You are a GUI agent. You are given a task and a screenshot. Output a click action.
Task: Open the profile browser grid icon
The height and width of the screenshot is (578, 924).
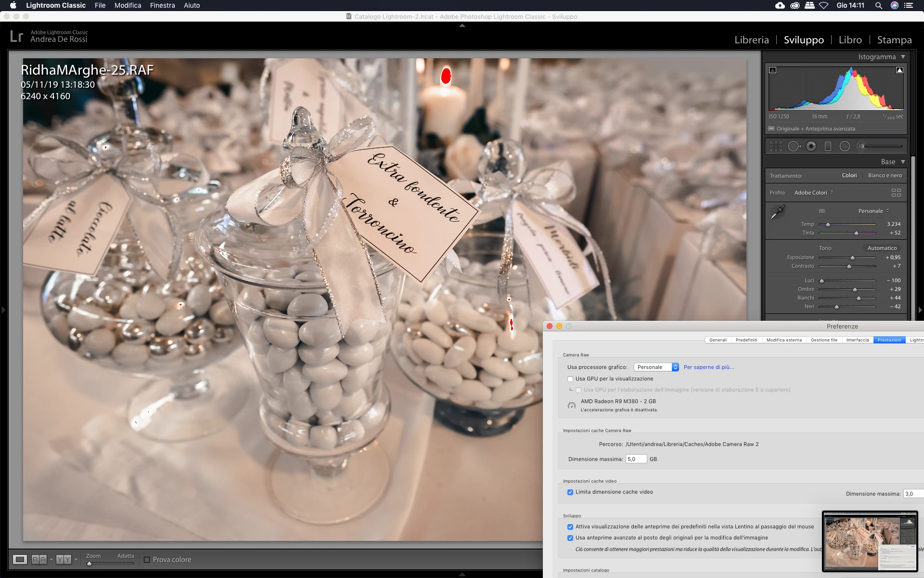[x=896, y=193]
